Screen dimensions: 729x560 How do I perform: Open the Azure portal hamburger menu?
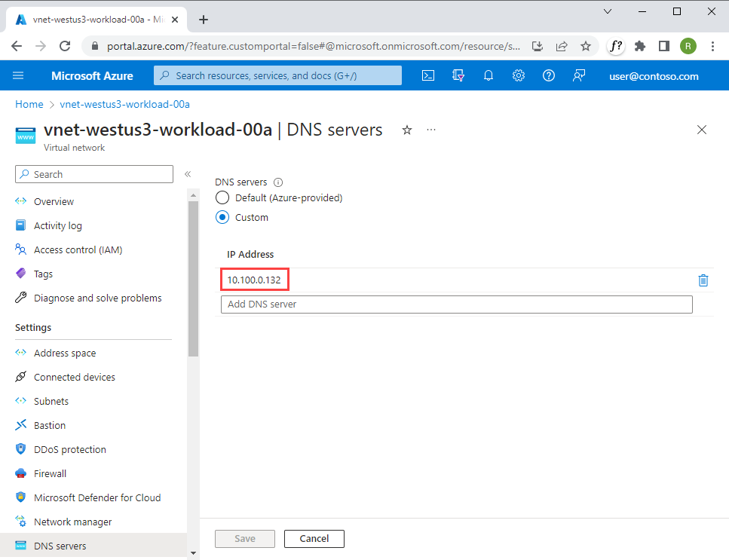19,76
